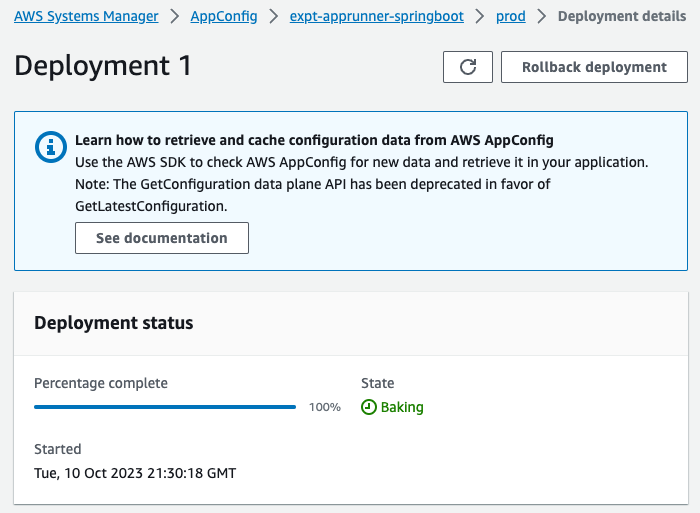
Task: Click the See documentation button
Action: (x=162, y=238)
